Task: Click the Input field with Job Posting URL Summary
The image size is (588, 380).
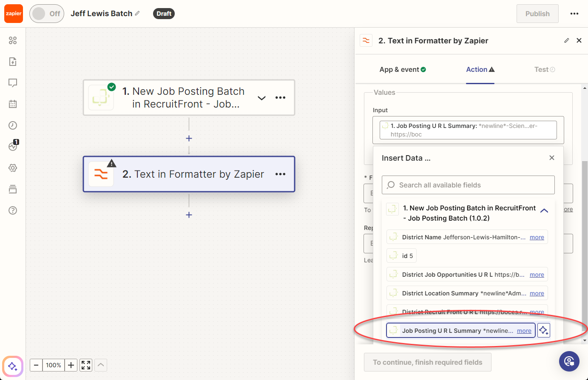Action: point(468,130)
